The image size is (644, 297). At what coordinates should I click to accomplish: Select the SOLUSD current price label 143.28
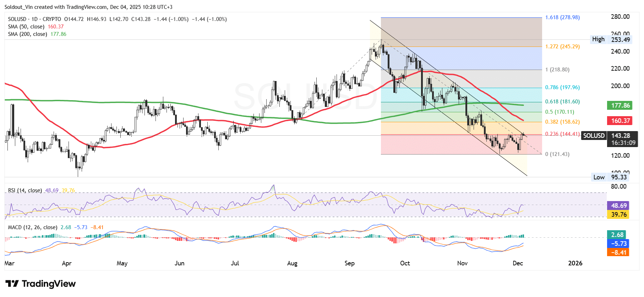click(x=620, y=136)
